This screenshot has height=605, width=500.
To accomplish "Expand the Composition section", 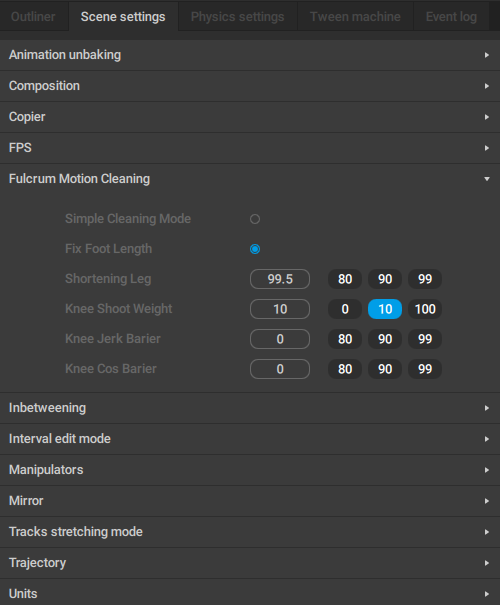I will click(x=250, y=86).
